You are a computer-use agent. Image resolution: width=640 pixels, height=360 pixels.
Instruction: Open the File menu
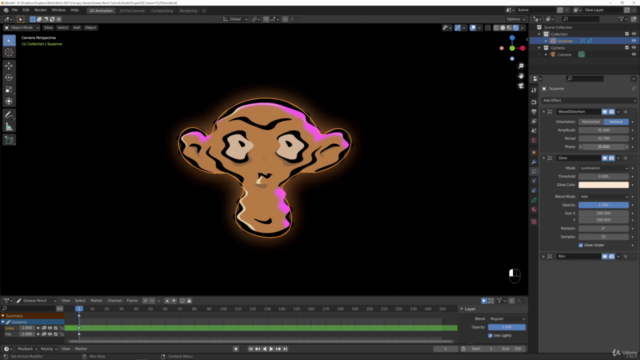(x=15, y=10)
